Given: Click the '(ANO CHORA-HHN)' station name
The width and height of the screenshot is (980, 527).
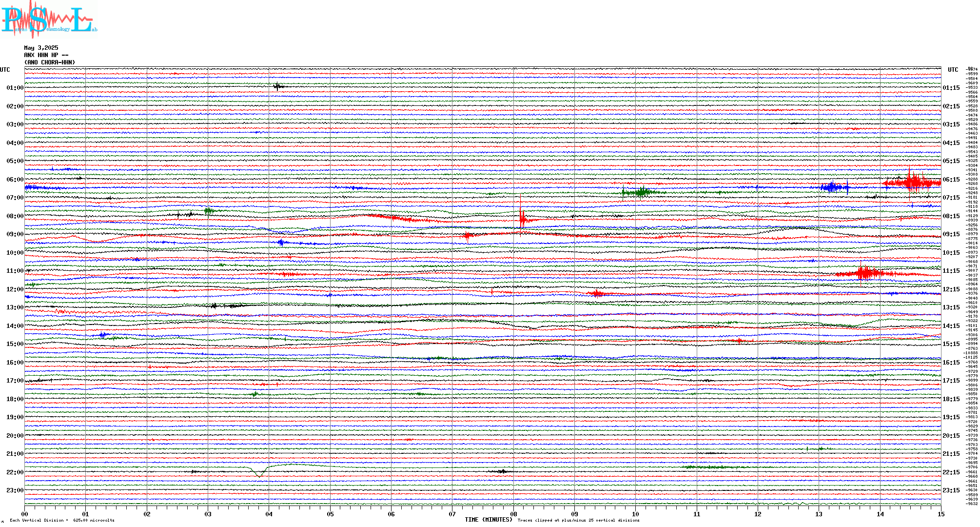Looking at the screenshot, I should click(x=50, y=62).
